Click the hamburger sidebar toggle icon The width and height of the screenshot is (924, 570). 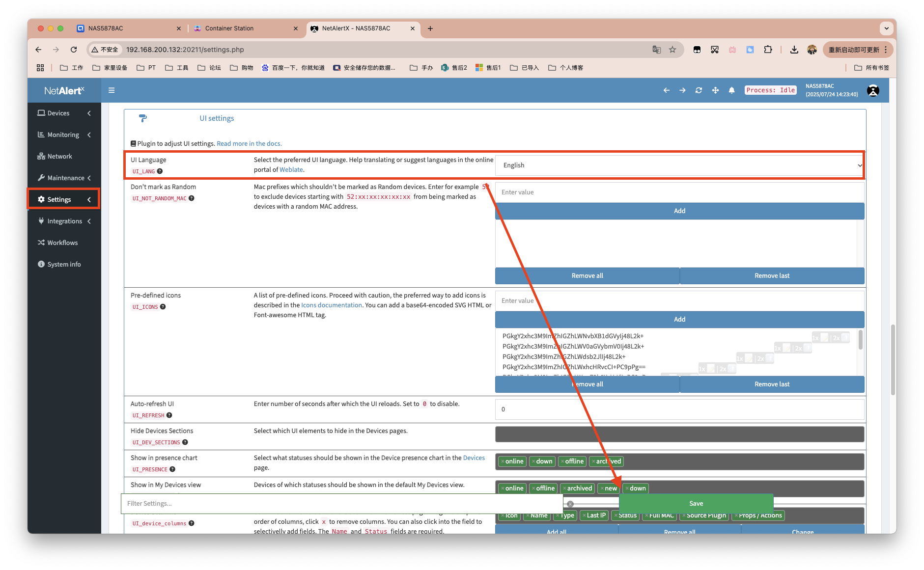click(112, 90)
